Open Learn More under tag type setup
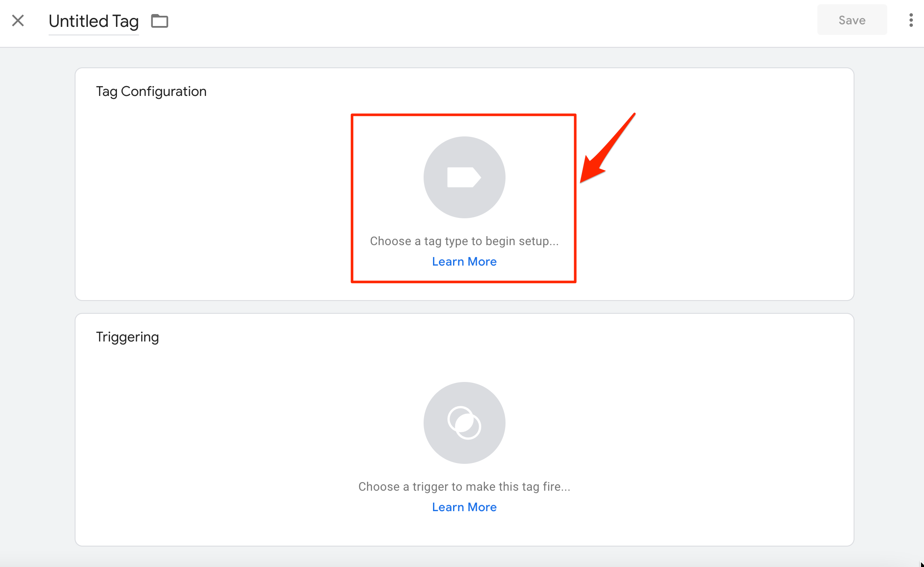Viewport: 924px width, 567px height. (x=464, y=261)
